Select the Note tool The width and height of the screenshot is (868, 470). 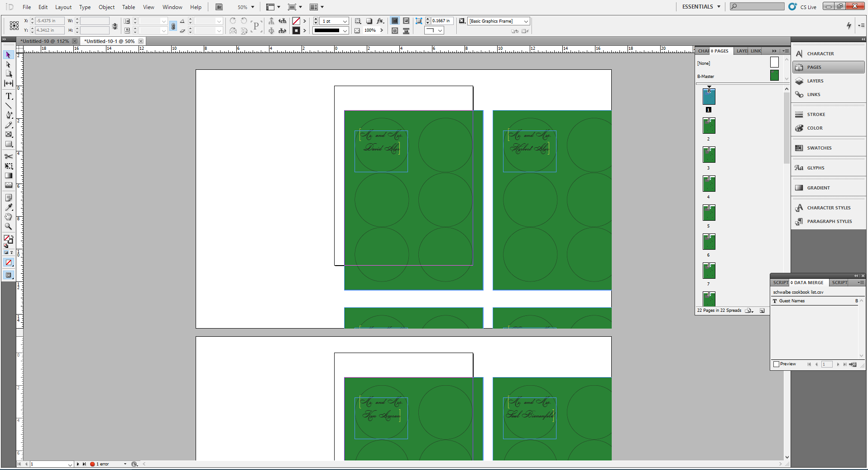tap(8, 198)
